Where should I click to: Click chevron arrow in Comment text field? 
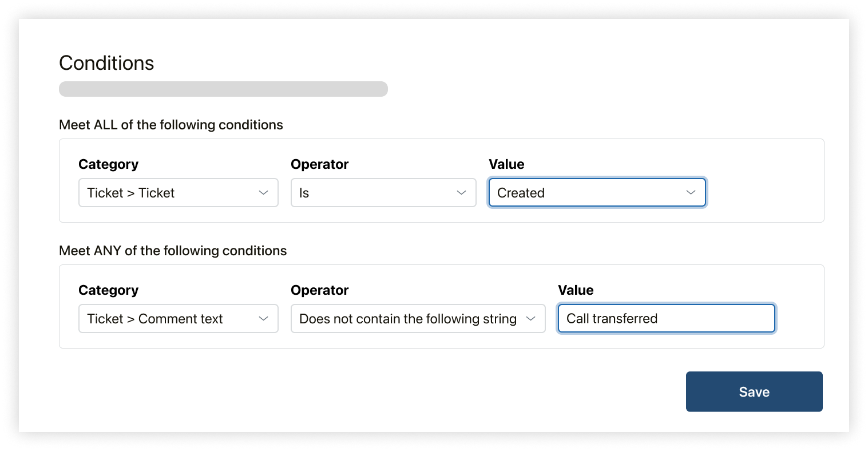[264, 319]
